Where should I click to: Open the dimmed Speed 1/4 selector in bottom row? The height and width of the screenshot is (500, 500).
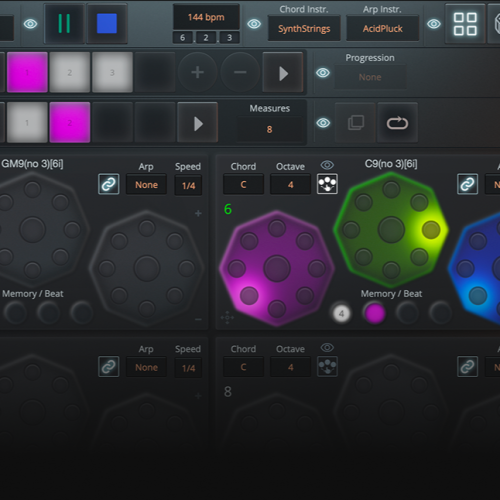(188, 368)
